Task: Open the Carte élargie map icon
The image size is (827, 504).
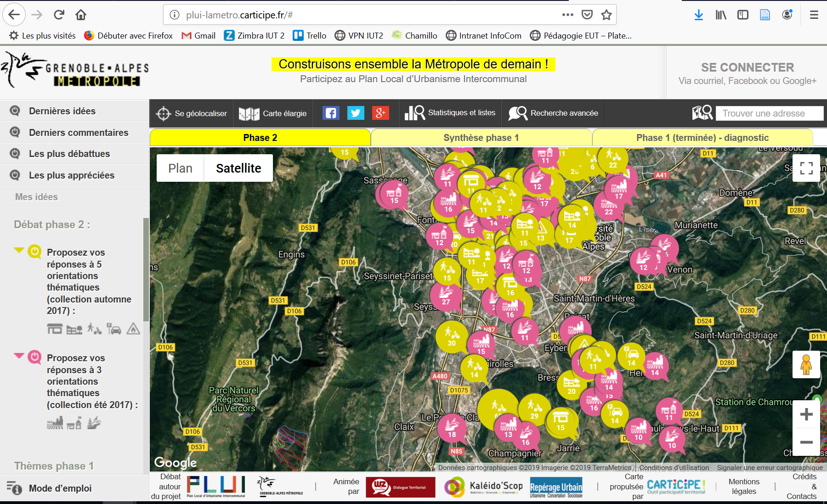Action: point(249,113)
